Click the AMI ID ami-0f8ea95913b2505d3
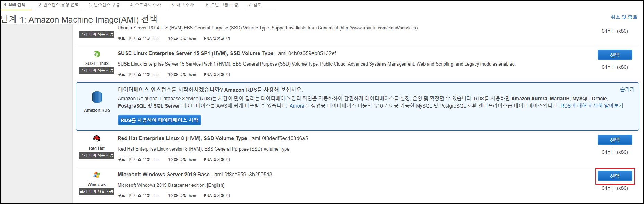This screenshot has height=204, width=644. tap(243, 175)
